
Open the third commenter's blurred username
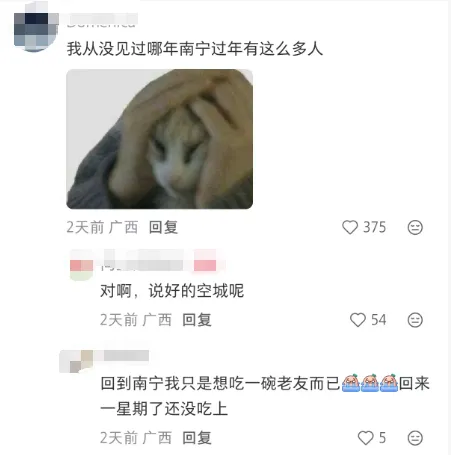pos(126,356)
